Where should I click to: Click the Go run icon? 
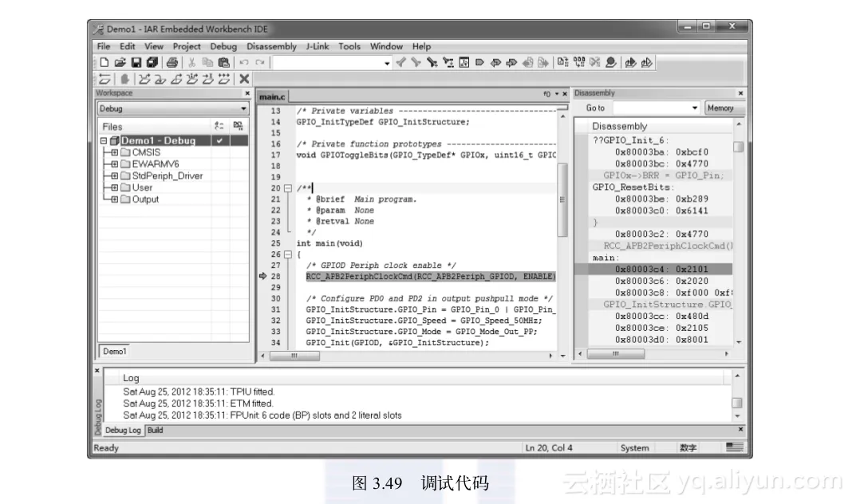point(224,79)
